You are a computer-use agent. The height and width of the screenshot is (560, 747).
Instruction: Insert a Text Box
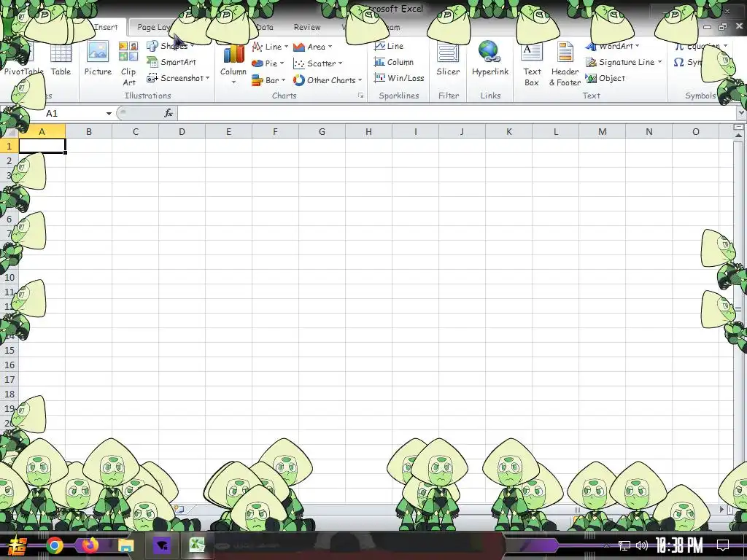(532, 64)
